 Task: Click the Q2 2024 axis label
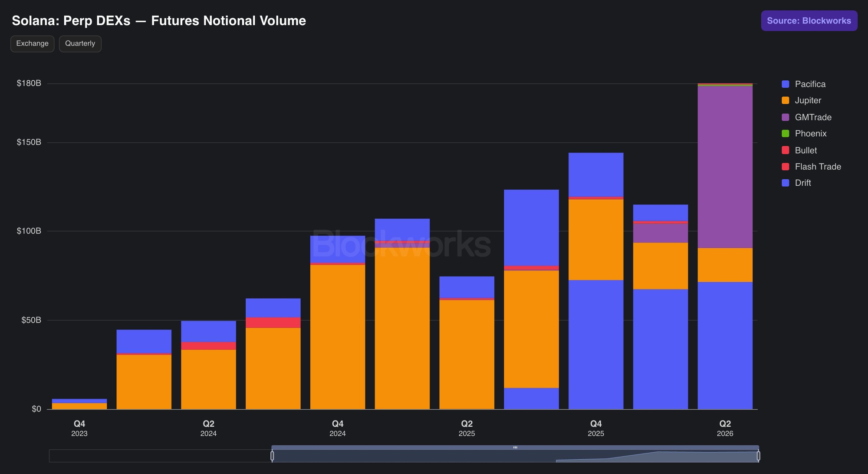(208, 428)
